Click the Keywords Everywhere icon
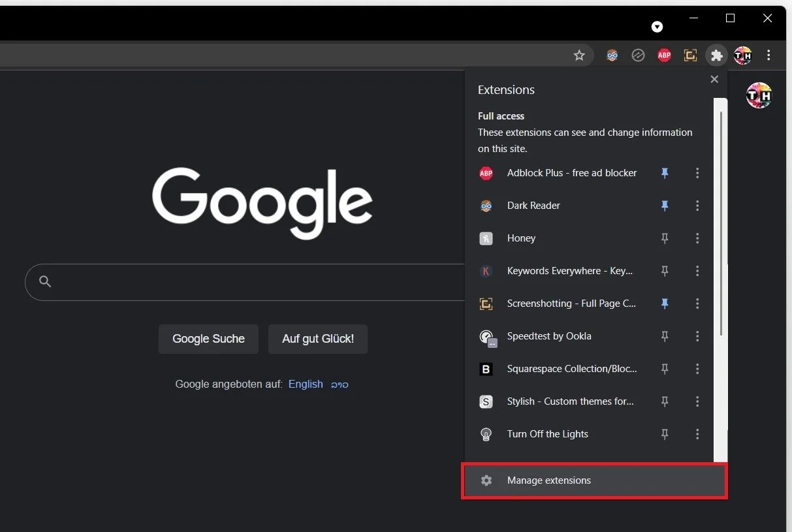 tap(486, 271)
